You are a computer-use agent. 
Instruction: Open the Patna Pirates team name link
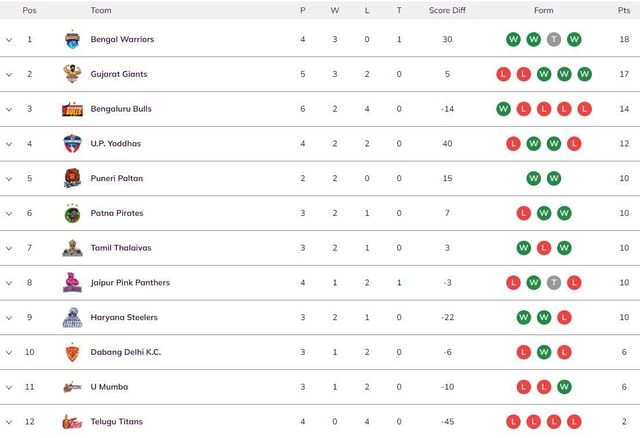pos(117,213)
